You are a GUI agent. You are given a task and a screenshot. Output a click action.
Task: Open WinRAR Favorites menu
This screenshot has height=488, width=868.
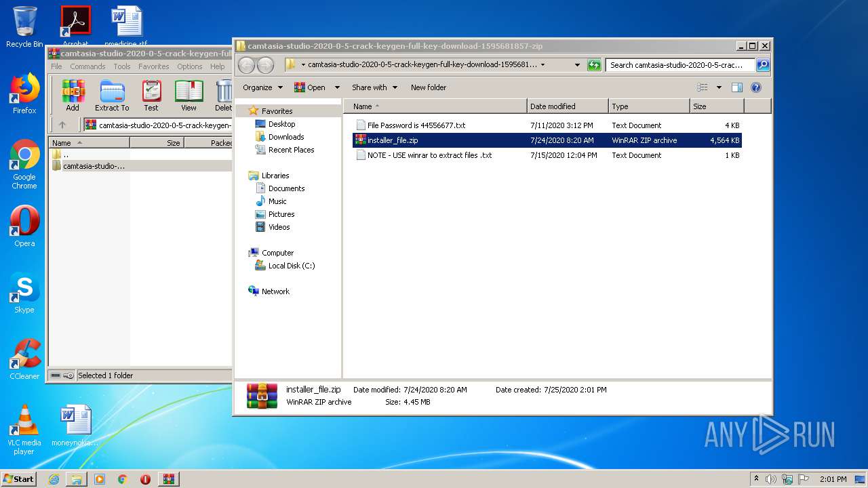tap(154, 66)
